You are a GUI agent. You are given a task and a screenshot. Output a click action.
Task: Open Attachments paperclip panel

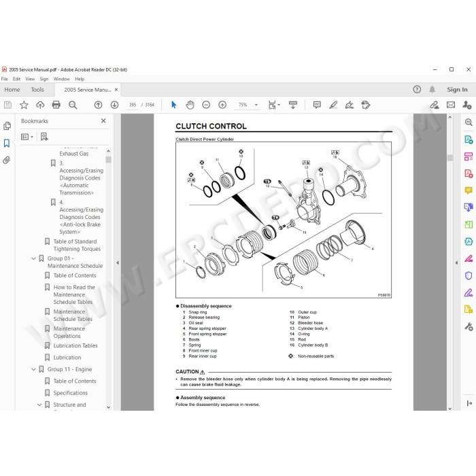click(7, 160)
